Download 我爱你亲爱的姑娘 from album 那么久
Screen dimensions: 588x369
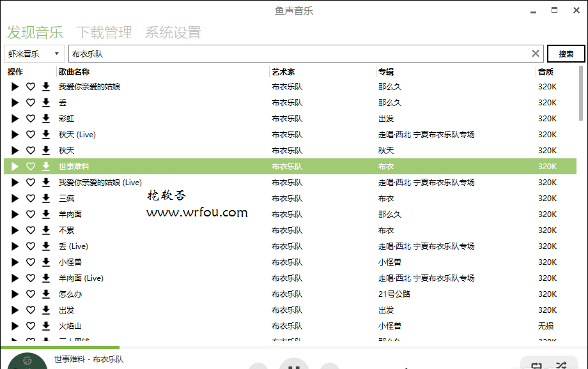[x=46, y=87]
